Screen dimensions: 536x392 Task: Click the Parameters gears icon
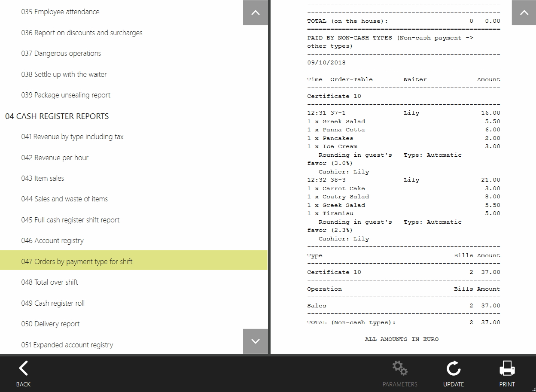(400, 368)
